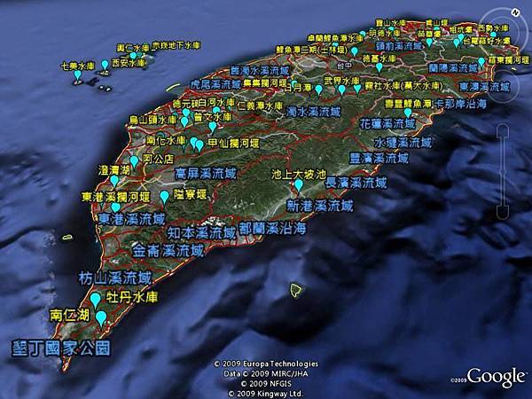Click the 水璉溪流域 label
Viewport: 532px width, 399px height.
click(403, 142)
